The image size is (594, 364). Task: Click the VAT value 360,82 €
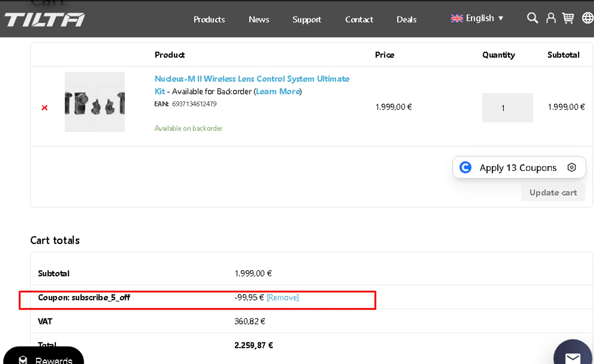[250, 321]
